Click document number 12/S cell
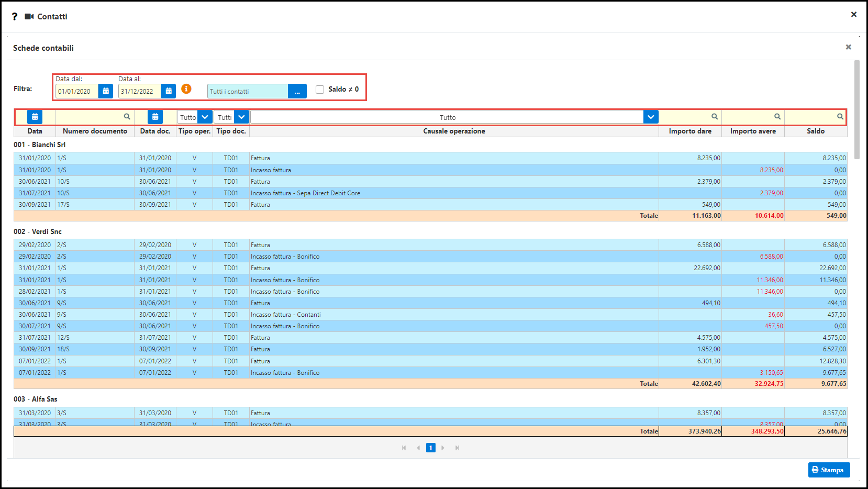This screenshot has width=868, height=489. point(95,338)
